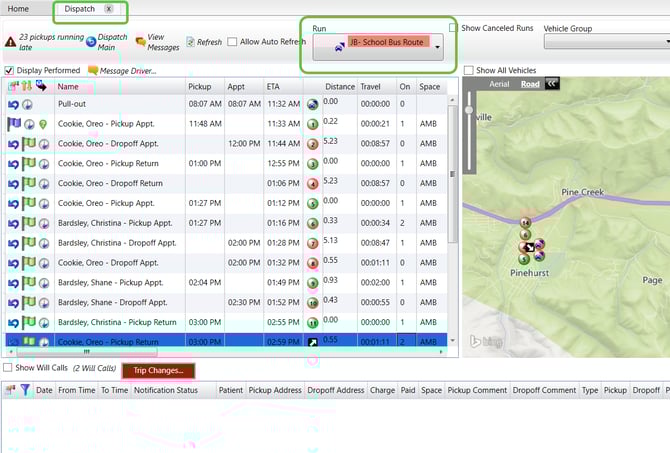Click the Refresh icon in toolbar
The width and height of the screenshot is (670, 453).
189,42
